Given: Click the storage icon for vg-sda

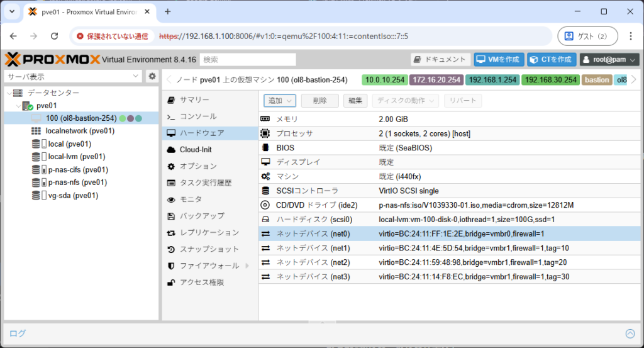Looking at the screenshot, I should pos(39,196).
